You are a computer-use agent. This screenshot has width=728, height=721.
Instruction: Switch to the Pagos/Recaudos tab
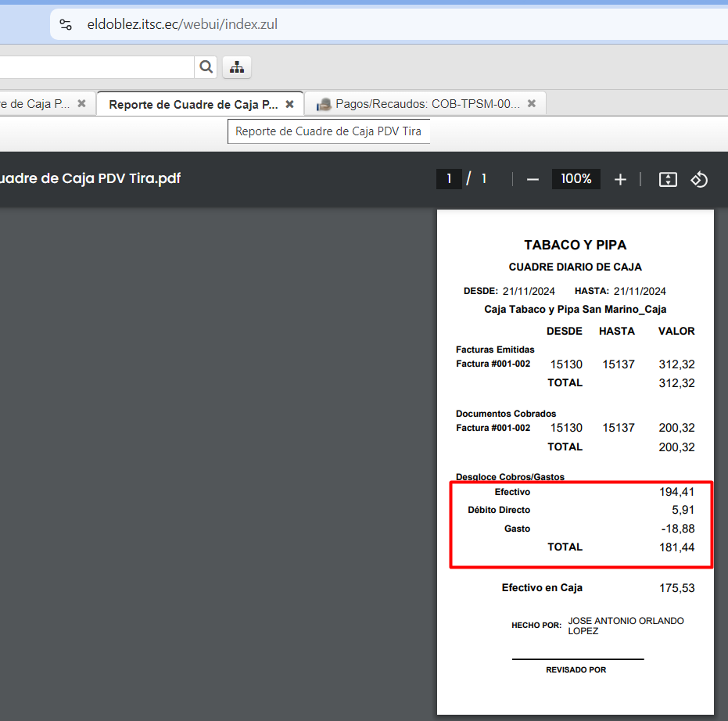427,104
